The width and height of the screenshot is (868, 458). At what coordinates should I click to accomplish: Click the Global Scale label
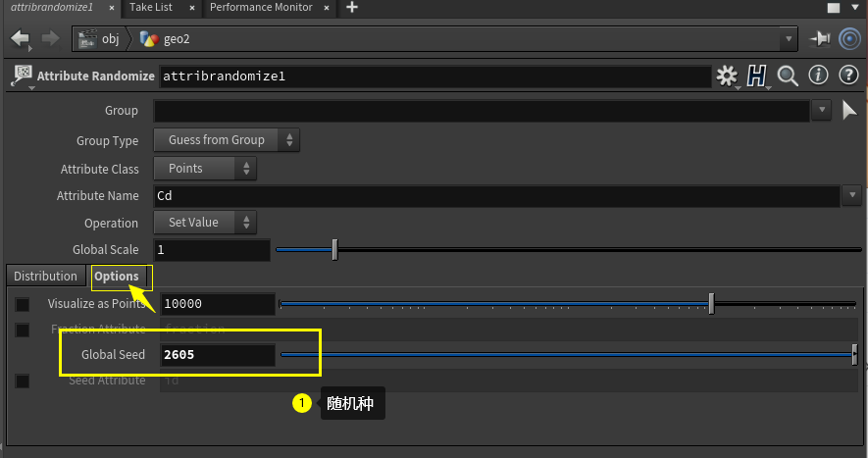click(105, 250)
